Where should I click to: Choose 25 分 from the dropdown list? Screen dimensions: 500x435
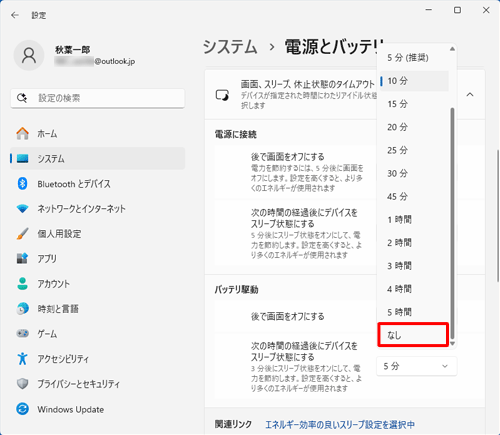click(414, 150)
